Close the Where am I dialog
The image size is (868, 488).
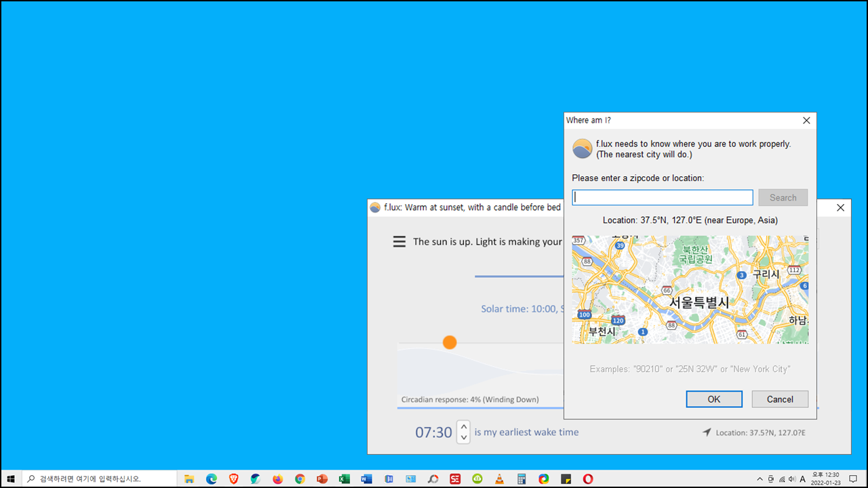pos(806,121)
